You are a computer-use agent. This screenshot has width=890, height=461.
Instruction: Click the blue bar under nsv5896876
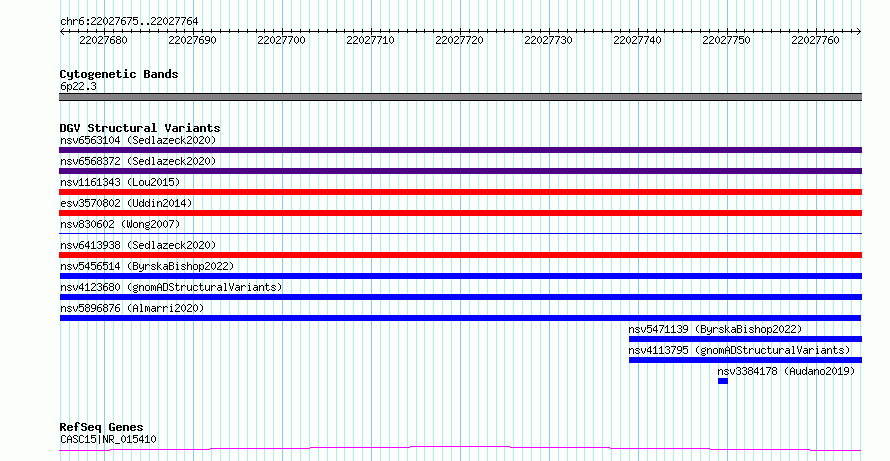tap(460, 318)
